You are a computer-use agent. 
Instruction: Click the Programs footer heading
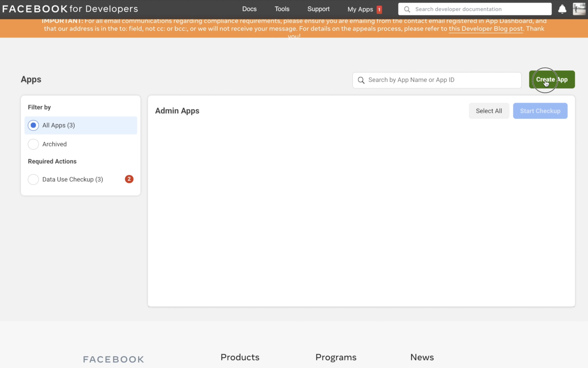tap(336, 357)
